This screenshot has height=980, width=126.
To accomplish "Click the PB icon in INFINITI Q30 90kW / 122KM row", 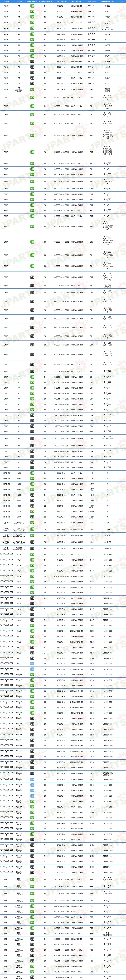I will (x=32, y=473).
